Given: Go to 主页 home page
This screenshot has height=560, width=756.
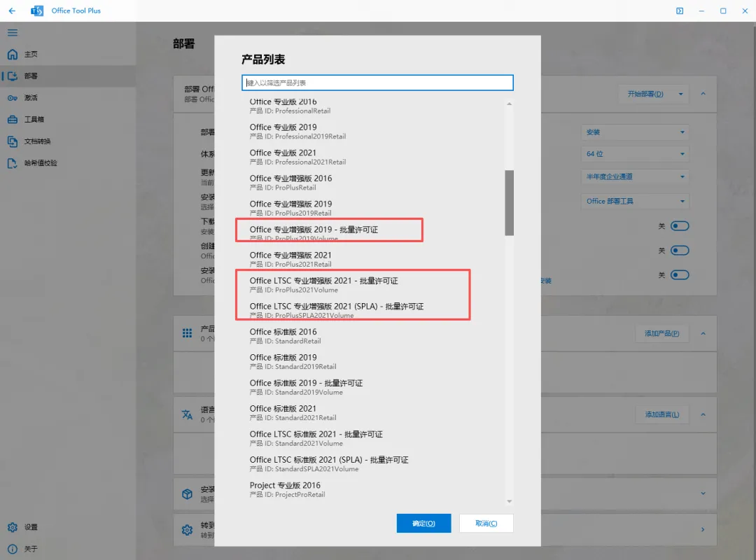Looking at the screenshot, I should [68, 55].
